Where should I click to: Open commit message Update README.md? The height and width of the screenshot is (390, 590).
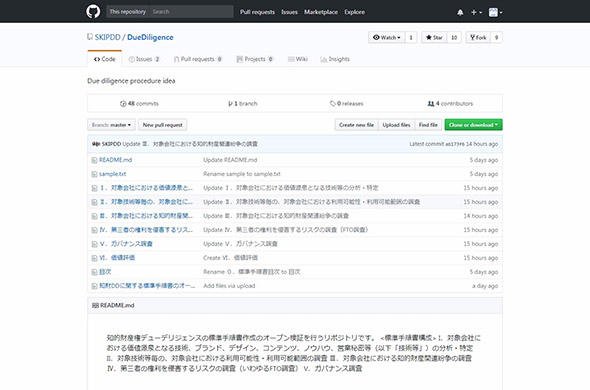[x=230, y=160]
